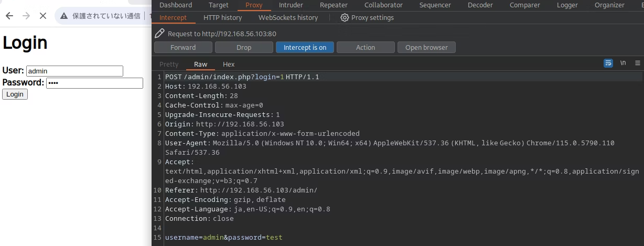
Task: Click the browser back arrow
Action: (9, 16)
